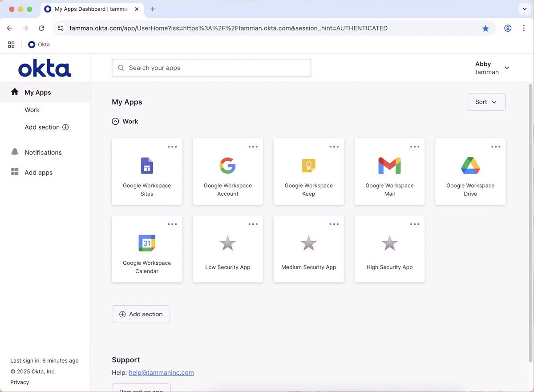The image size is (534, 392).
Task: Open options menu for Google Workspace Sites
Action: [172, 147]
